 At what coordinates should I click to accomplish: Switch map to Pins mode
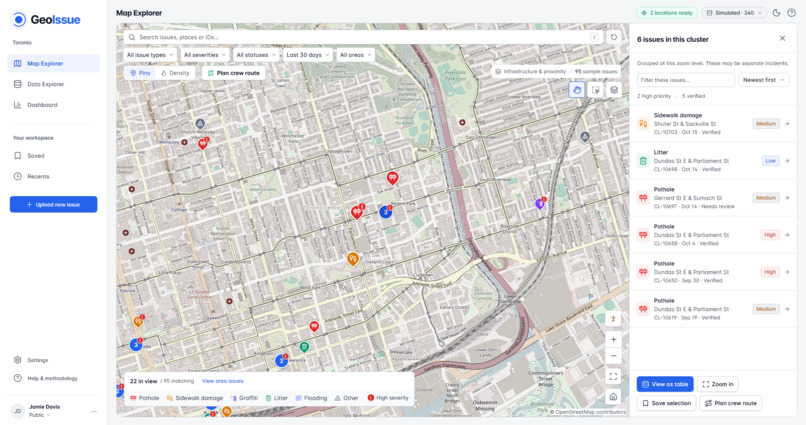140,73
